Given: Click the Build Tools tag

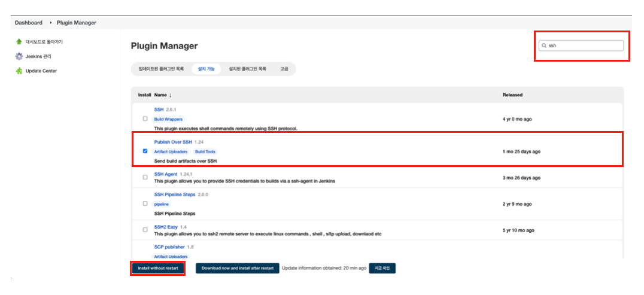Looking at the screenshot, I should pos(205,151).
